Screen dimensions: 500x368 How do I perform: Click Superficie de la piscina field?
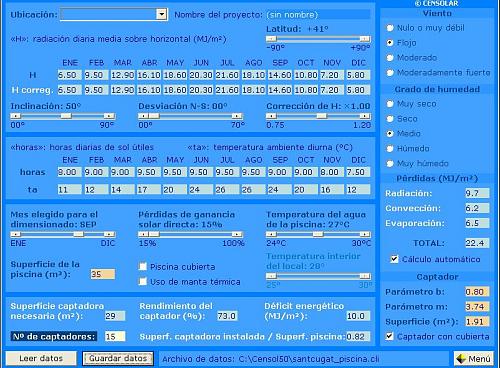point(103,274)
